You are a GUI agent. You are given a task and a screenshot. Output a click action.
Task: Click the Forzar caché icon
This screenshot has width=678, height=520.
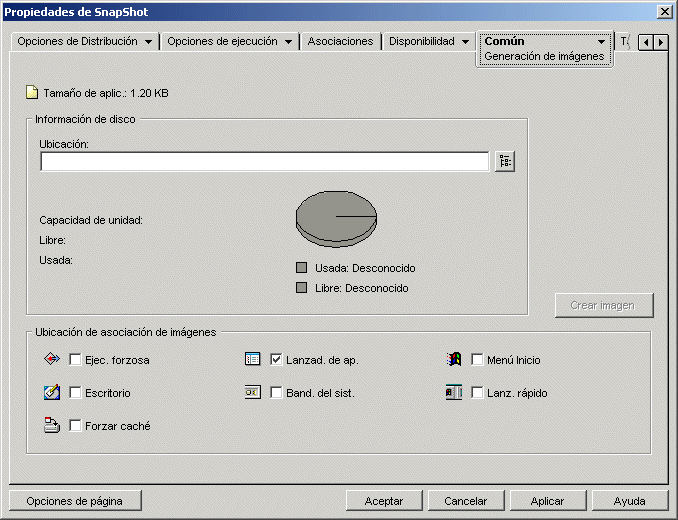52,425
